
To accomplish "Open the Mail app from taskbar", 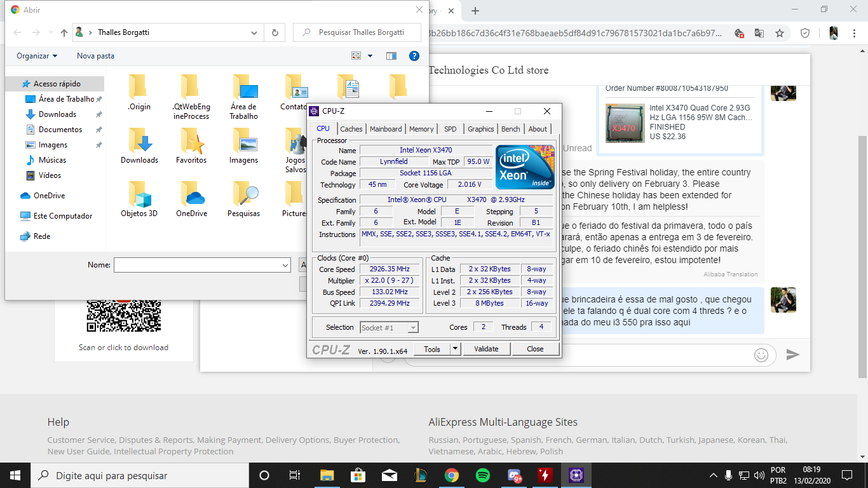I will 389,475.
